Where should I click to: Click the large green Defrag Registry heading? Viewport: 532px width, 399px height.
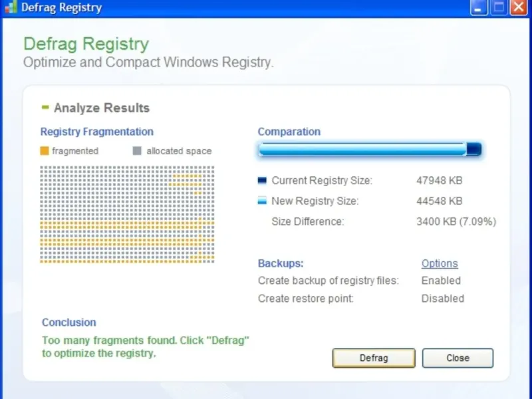coord(86,45)
